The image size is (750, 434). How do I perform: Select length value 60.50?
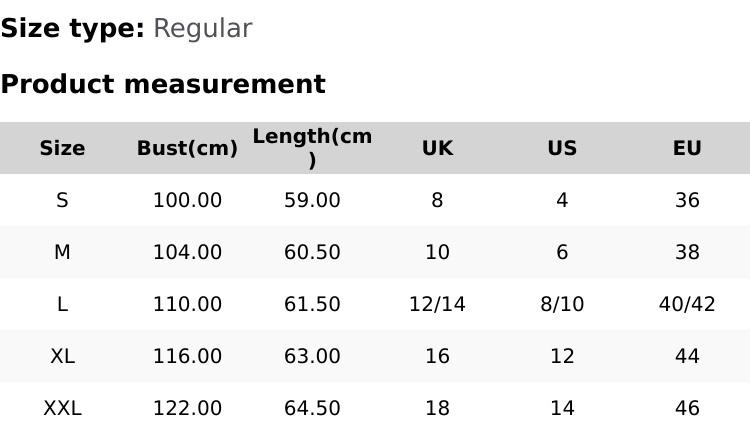(312, 252)
